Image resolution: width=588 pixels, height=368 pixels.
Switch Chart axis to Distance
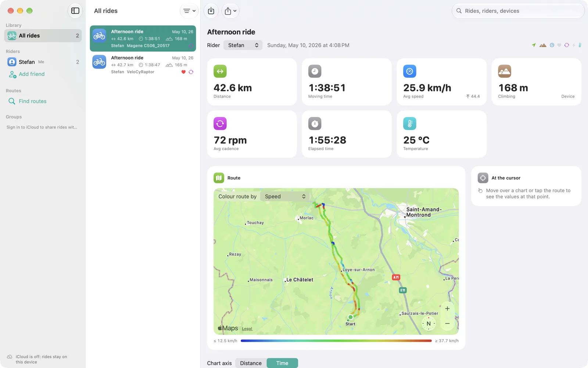click(x=251, y=363)
